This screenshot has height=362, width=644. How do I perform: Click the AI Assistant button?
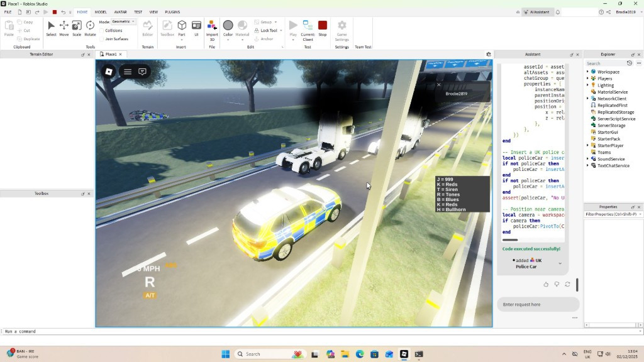[x=536, y=12]
